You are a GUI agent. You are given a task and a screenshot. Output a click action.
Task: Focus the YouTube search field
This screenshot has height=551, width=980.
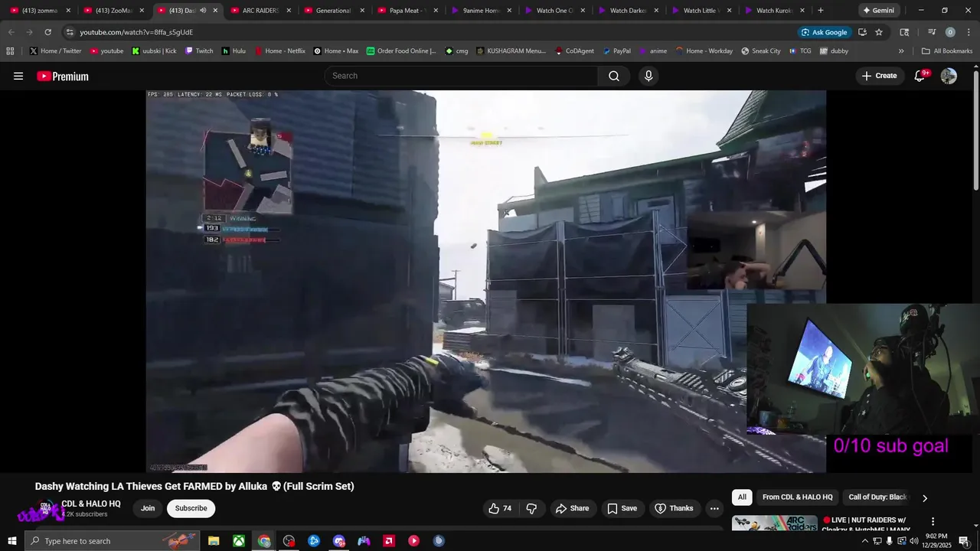click(461, 76)
